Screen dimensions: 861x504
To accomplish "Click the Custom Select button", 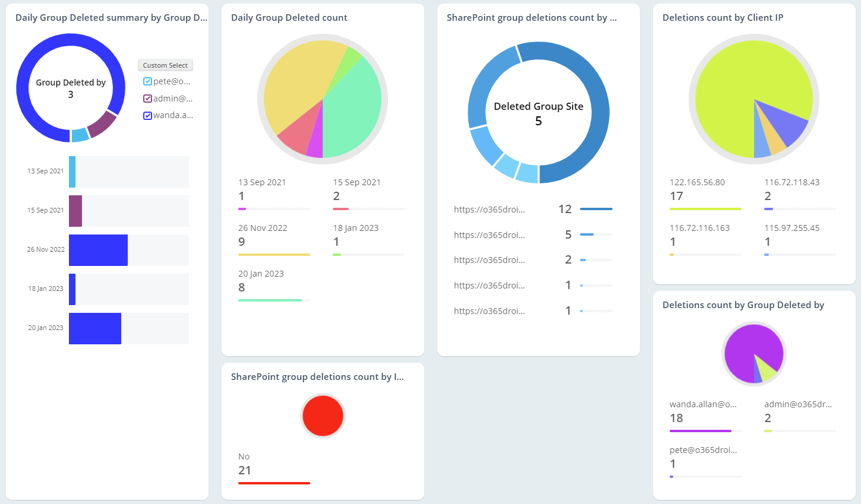I will [165, 65].
